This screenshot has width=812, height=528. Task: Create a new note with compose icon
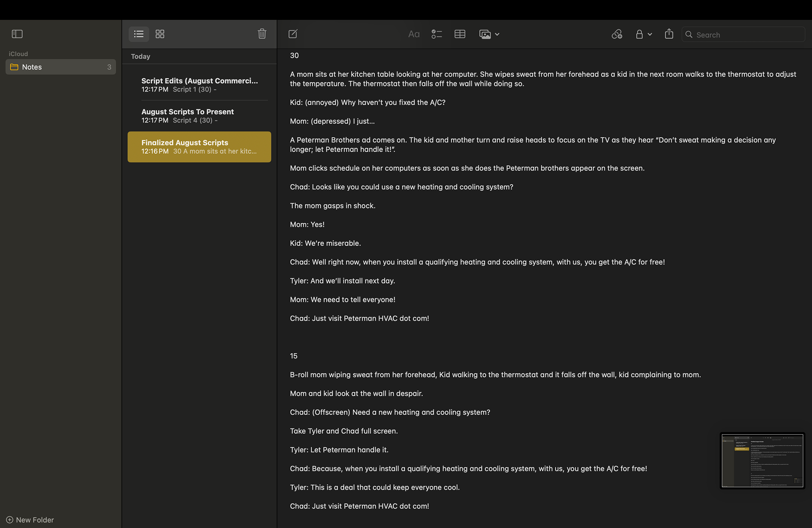pos(293,34)
